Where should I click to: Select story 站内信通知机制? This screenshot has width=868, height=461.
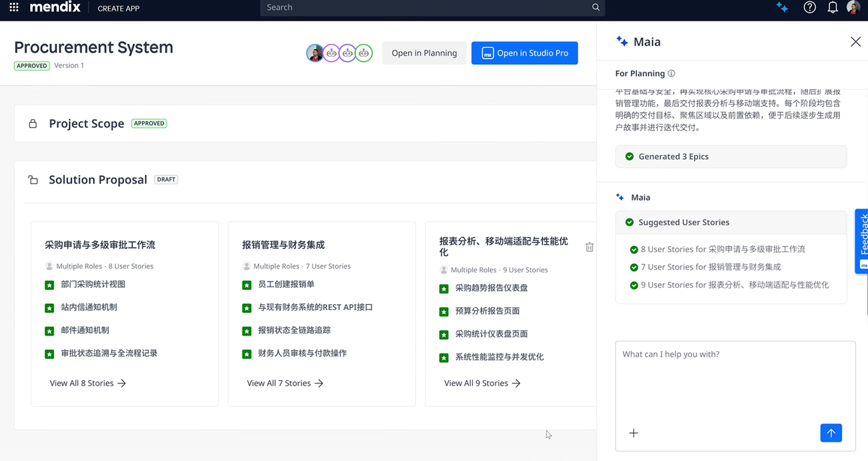click(x=89, y=307)
